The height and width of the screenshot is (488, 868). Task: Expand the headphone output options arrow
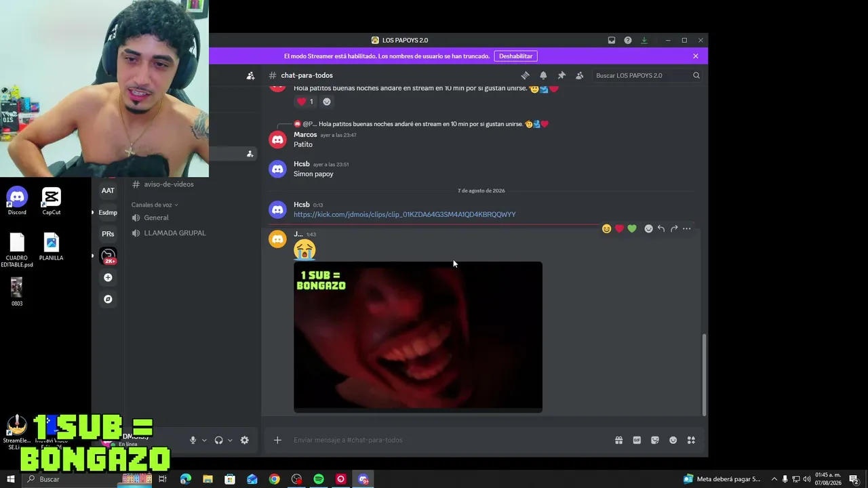click(x=230, y=440)
